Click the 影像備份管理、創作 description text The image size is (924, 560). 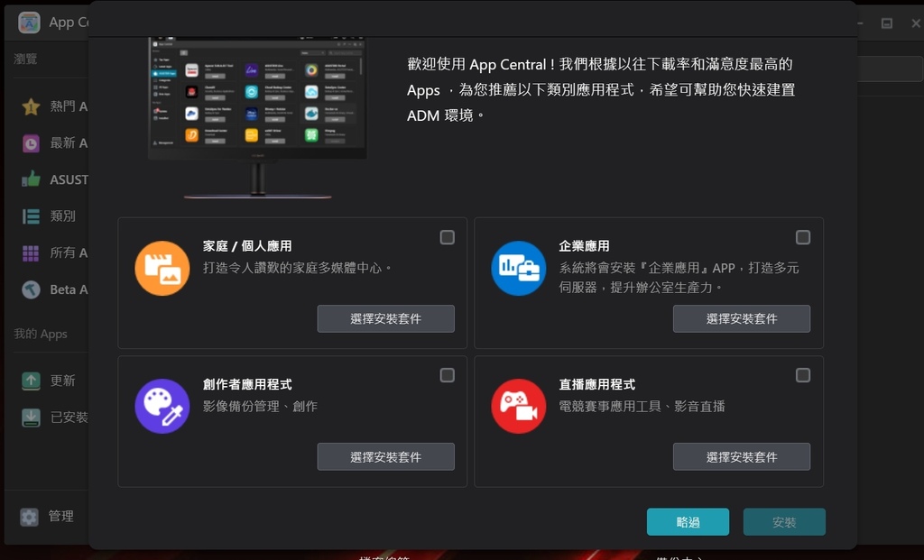point(260,407)
